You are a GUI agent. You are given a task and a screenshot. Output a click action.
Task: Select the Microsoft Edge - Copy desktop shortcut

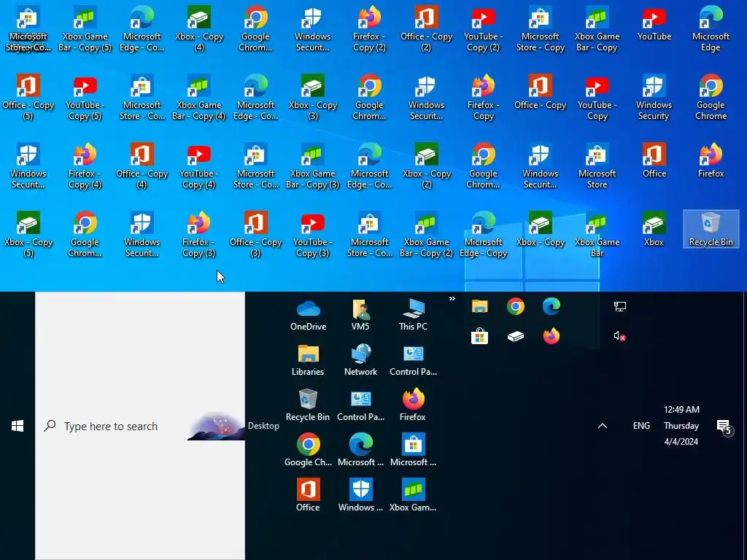(483, 236)
